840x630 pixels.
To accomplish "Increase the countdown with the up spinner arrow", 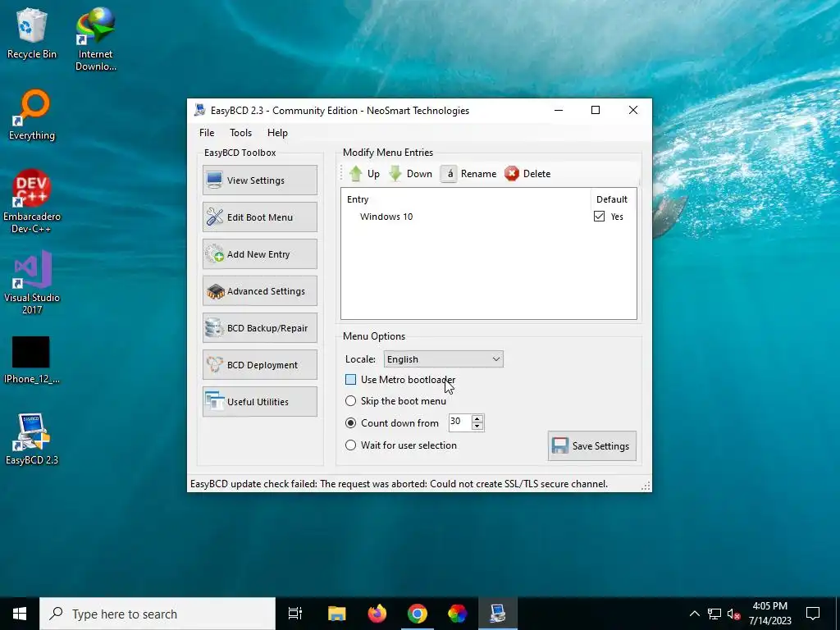I will click(x=477, y=418).
